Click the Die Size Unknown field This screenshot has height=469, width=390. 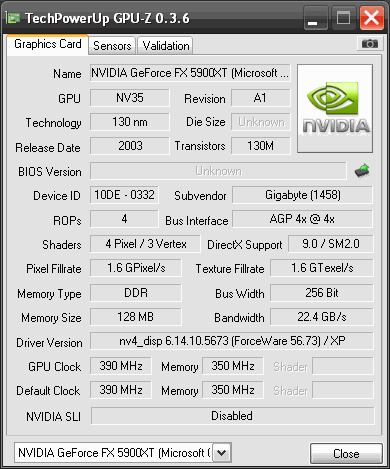(x=260, y=122)
